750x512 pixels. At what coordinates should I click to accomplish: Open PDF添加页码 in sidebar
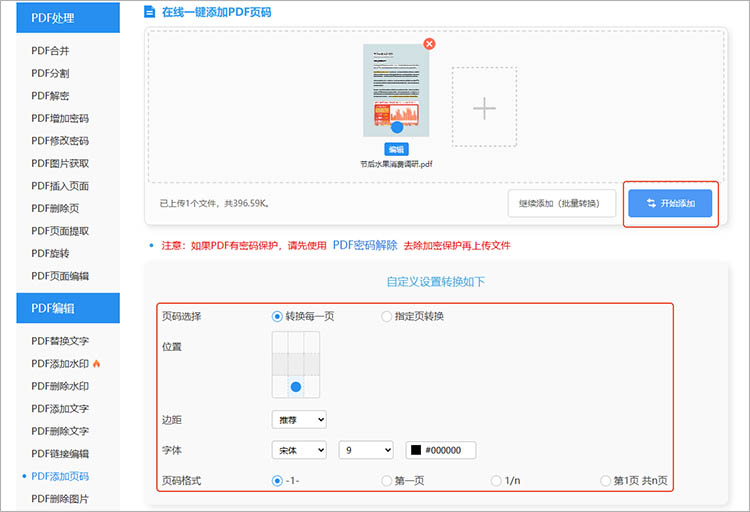point(60,476)
